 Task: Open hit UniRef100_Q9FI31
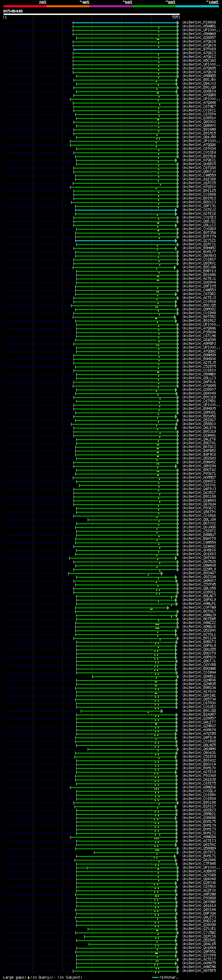pos(199,206)
